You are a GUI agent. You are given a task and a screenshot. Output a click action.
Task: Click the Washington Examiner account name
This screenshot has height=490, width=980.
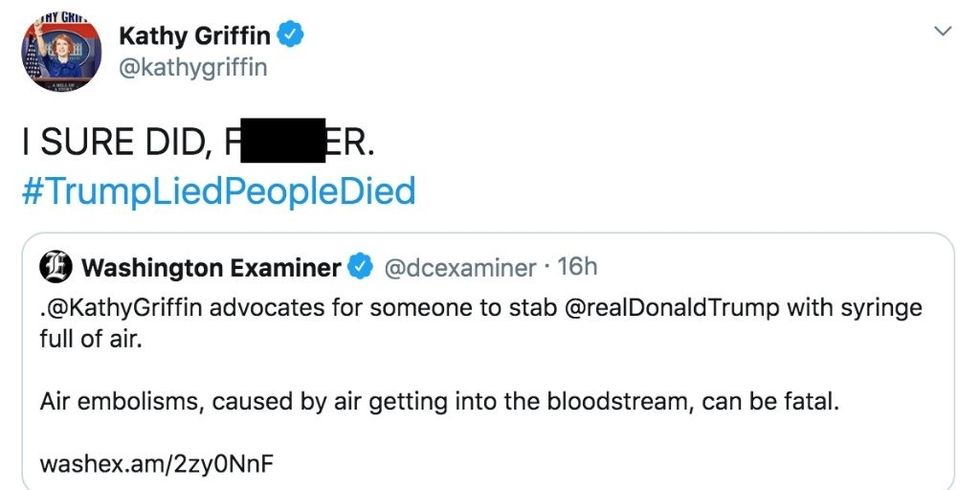[210, 268]
